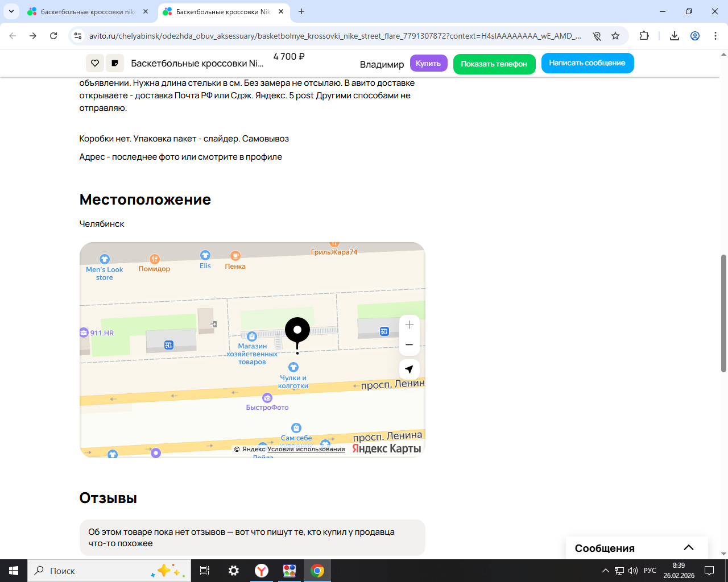Expand the Сообщения panel chevron
728x582 pixels.
[x=689, y=548]
